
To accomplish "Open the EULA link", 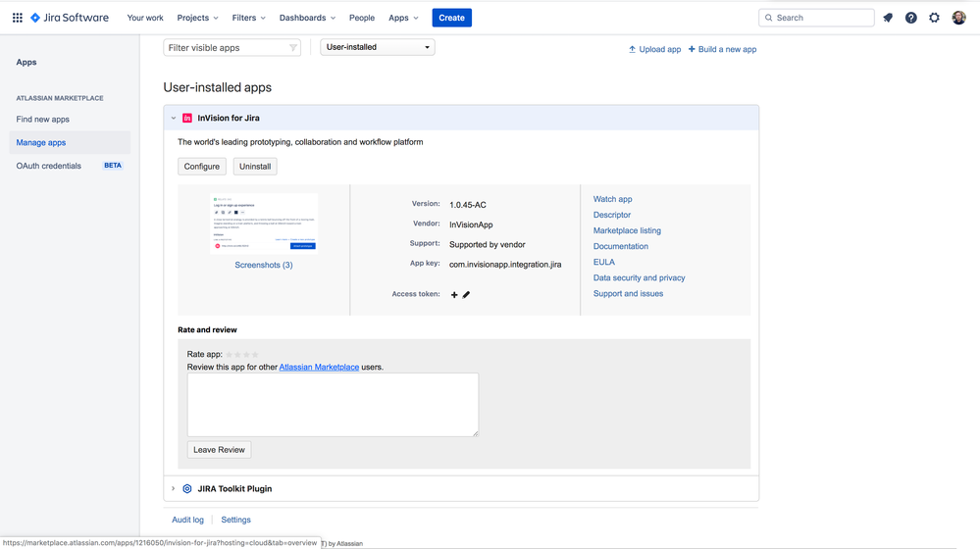I will [x=603, y=263].
